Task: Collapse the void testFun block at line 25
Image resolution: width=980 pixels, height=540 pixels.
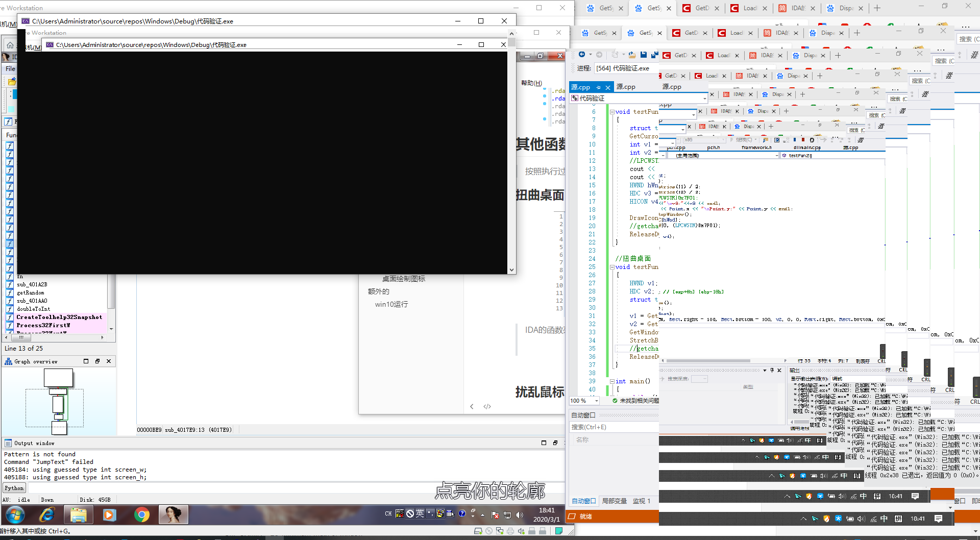Action: [612, 267]
